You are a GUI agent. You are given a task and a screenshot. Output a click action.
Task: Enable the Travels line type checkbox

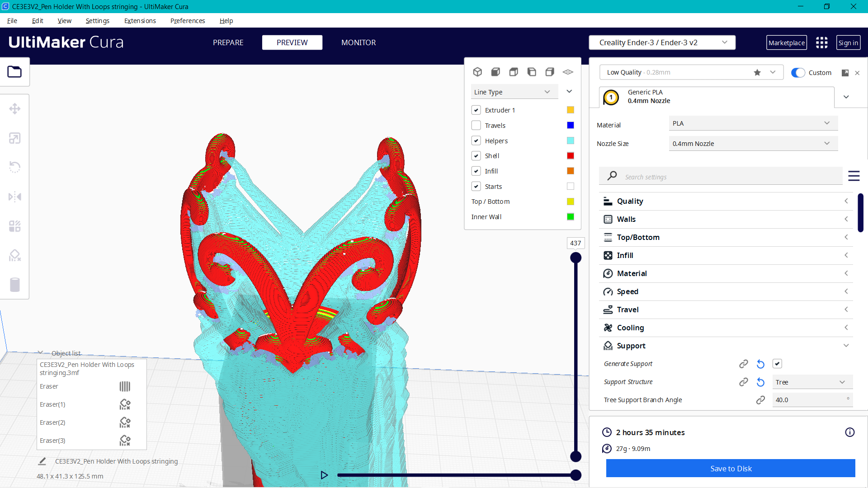pyautogui.click(x=476, y=125)
